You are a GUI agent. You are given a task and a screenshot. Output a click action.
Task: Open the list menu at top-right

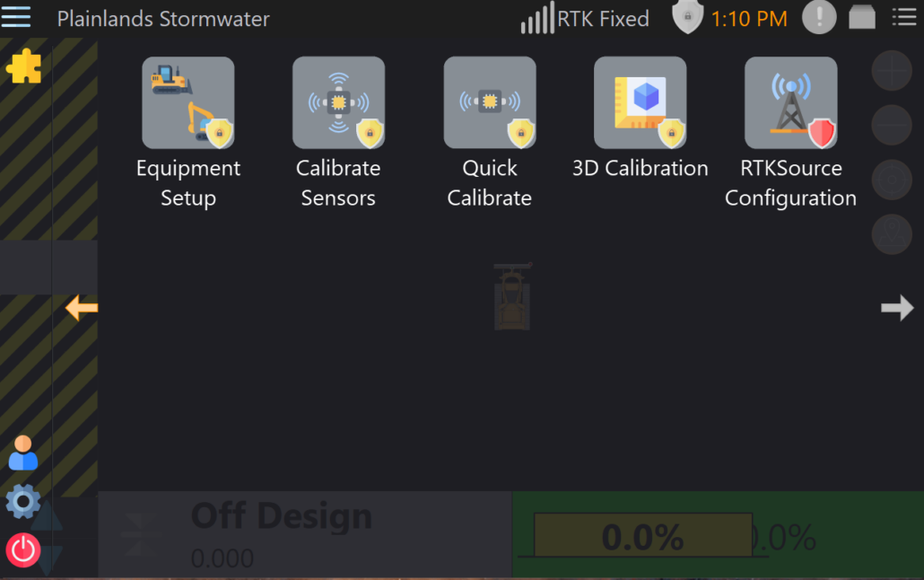tap(903, 17)
